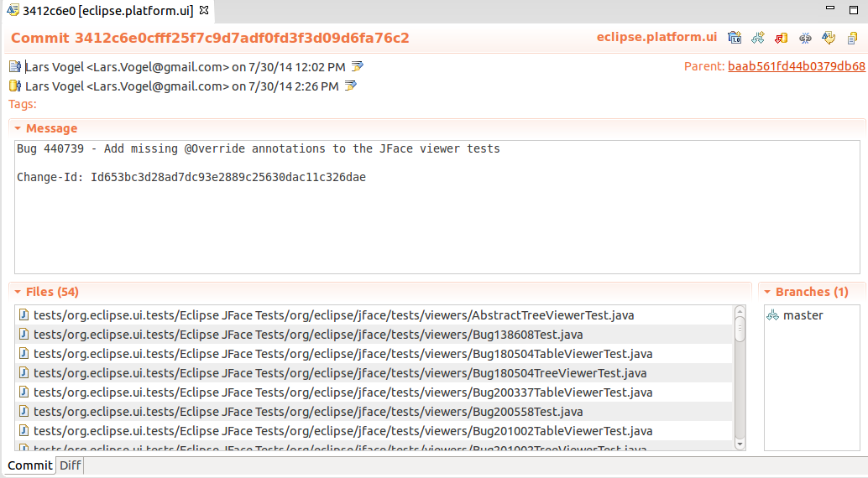Click the files list scrollbar up arrow
This screenshot has height=478, width=868.
[740, 312]
